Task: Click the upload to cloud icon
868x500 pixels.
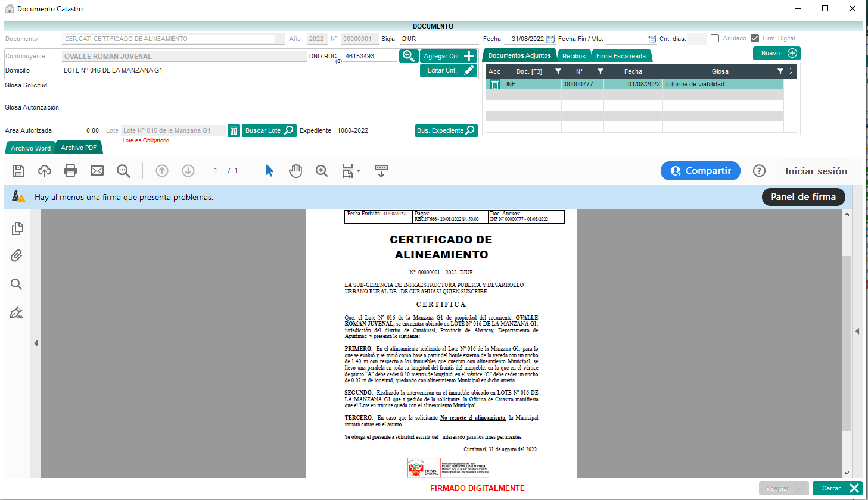Action: coord(45,171)
